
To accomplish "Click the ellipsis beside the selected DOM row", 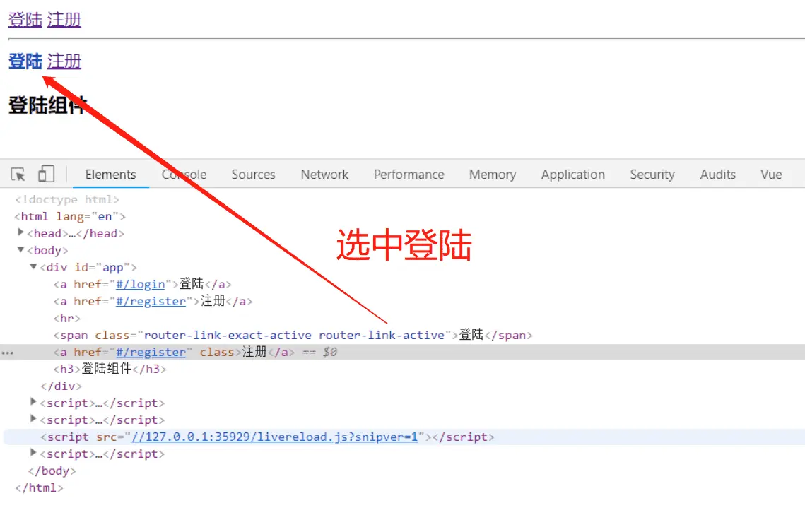I will [7, 353].
